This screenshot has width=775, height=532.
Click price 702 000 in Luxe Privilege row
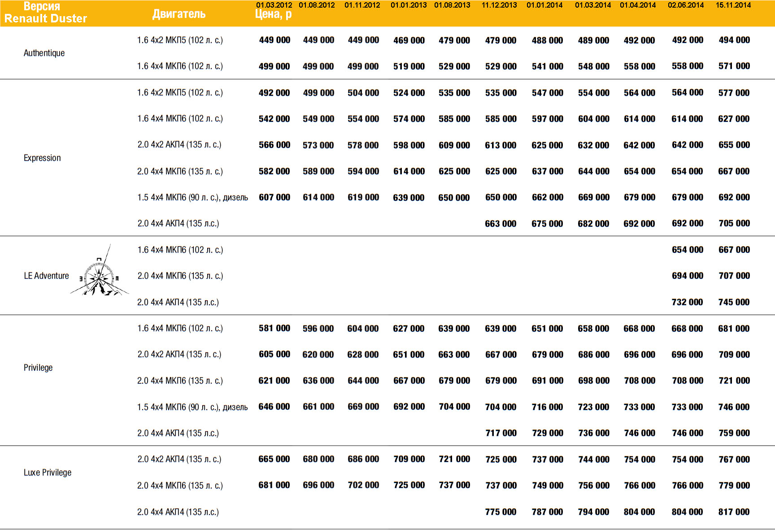(x=363, y=485)
